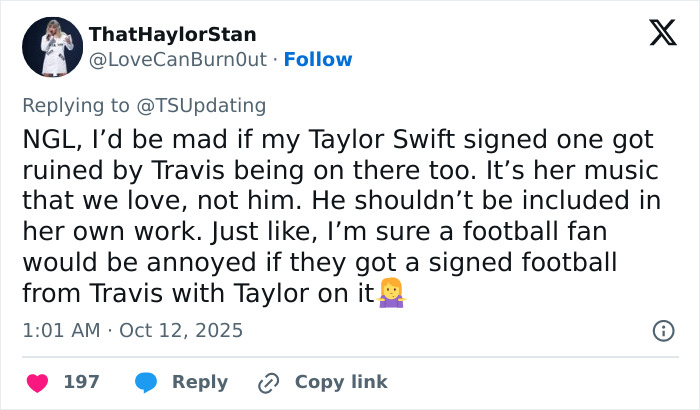Open the tweet info circle icon
This screenshot has width=700, height=410.
pos(662,330)
